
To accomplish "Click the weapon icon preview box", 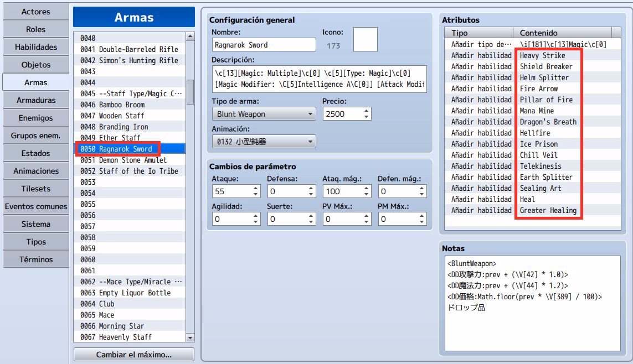I will [365, 40].
